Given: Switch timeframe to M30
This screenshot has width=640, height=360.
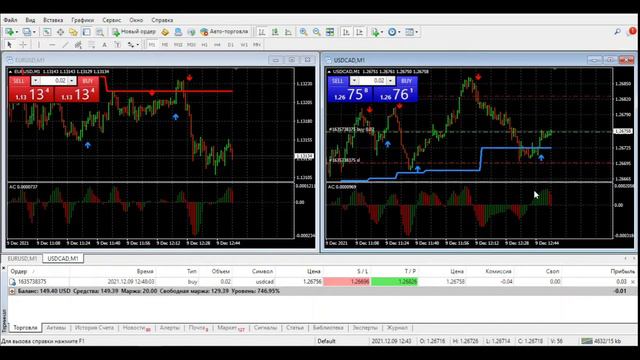Looking at the screenshot, I should tap(191, 44).
